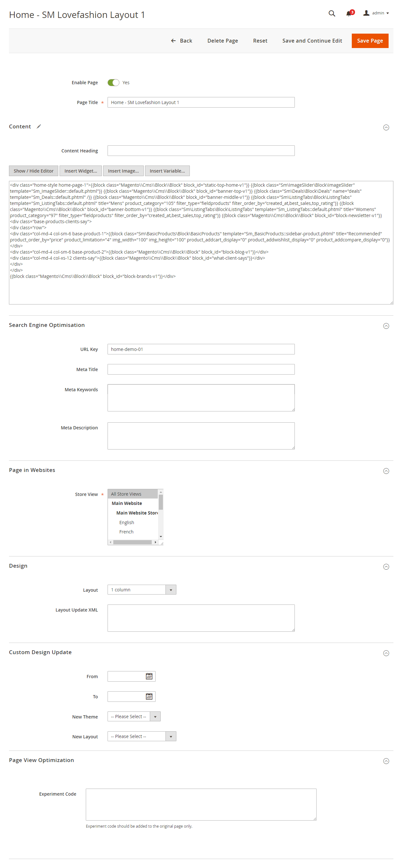The image size is (403, 868).
Task: Open the From date calendar picker
Action: (x=149, y=676)
